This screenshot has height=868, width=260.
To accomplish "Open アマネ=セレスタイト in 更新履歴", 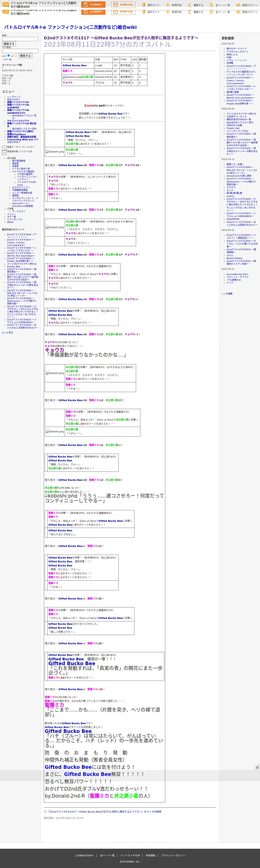I will pyautogui.click(x=238, y=52).
